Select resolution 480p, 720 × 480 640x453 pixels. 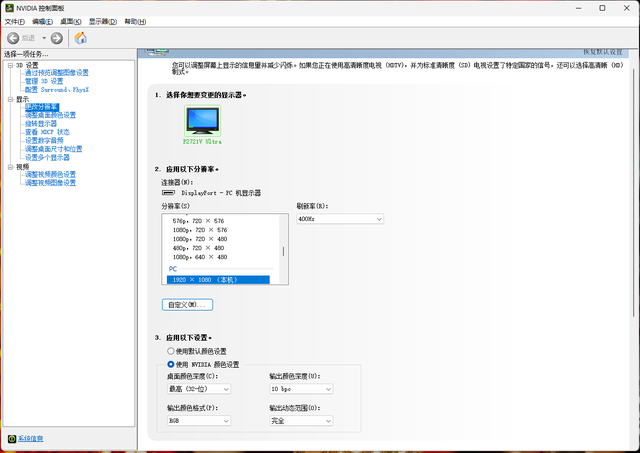pos(198,248)
